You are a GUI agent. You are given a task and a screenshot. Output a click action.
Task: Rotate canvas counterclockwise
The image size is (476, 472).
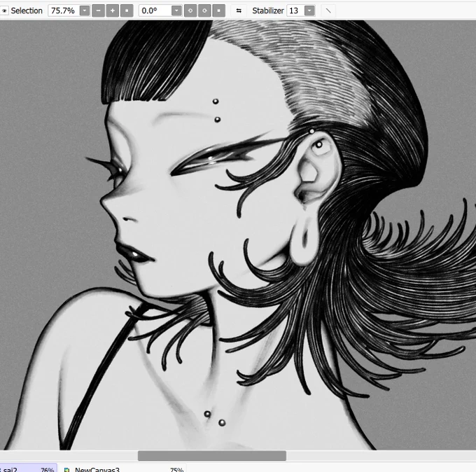(190, 11)
